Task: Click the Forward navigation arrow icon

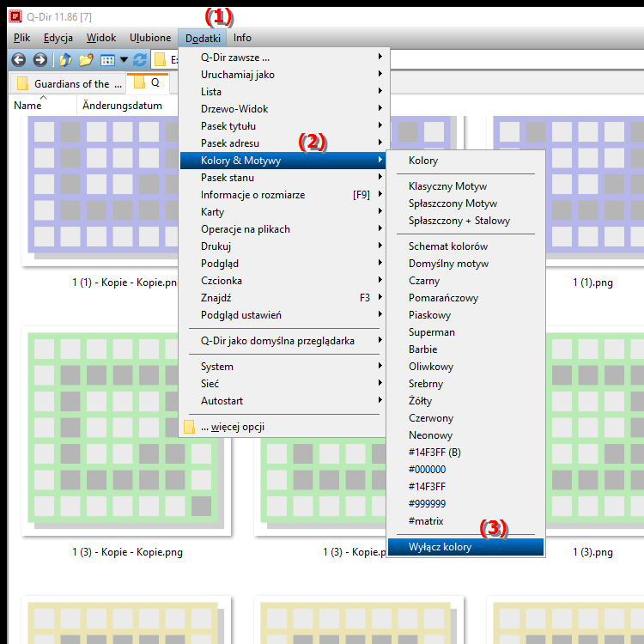Action: 39,60
